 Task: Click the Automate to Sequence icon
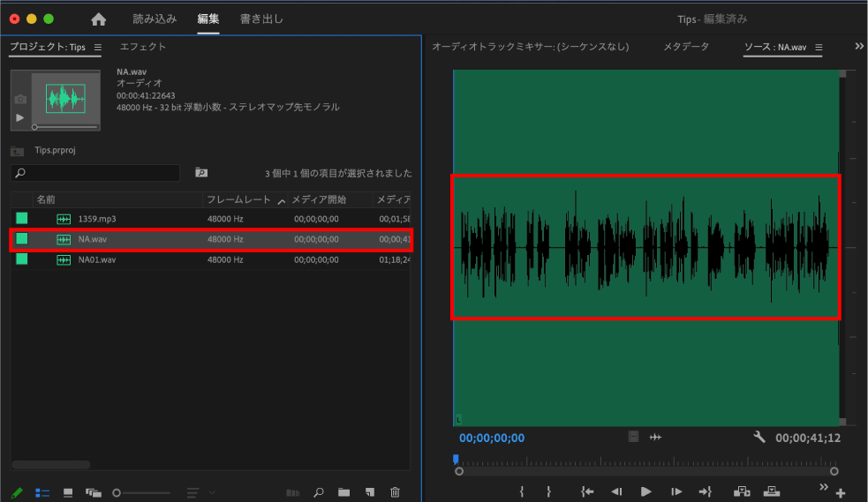pos(292,492)
